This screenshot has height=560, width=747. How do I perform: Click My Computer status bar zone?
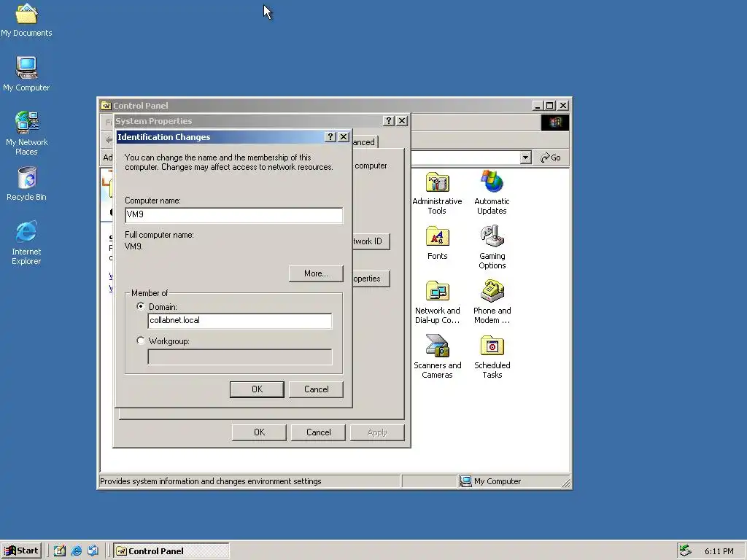(x=514, y=481)
